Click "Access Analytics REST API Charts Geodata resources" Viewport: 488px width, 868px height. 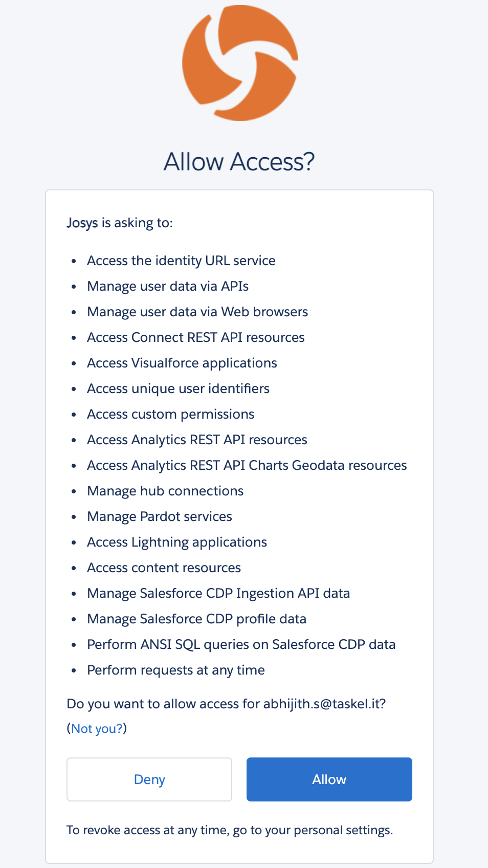click(x=247, y=465)
